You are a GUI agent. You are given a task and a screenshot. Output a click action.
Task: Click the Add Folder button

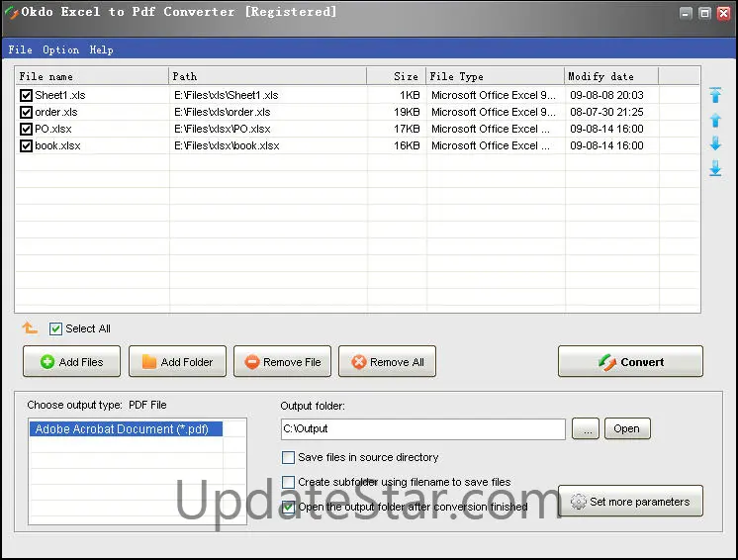pyautogui.click(x=177, y=361)
